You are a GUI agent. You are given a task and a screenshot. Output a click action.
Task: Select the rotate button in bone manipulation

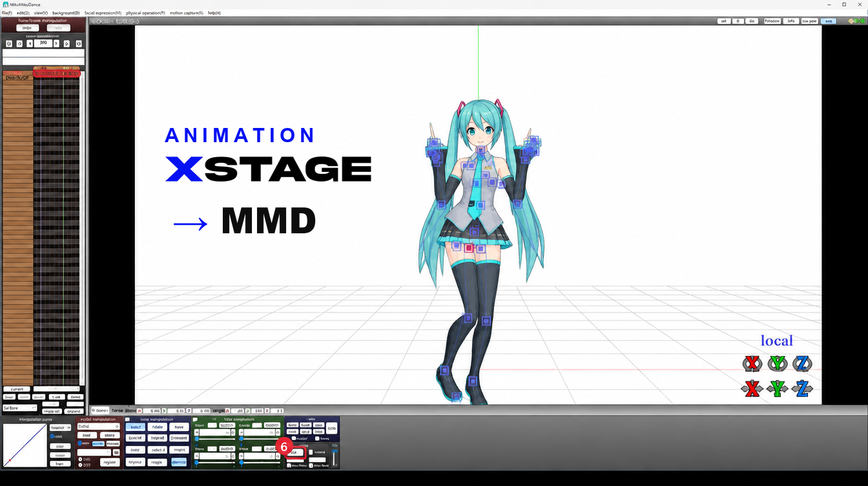click(158, 427)
